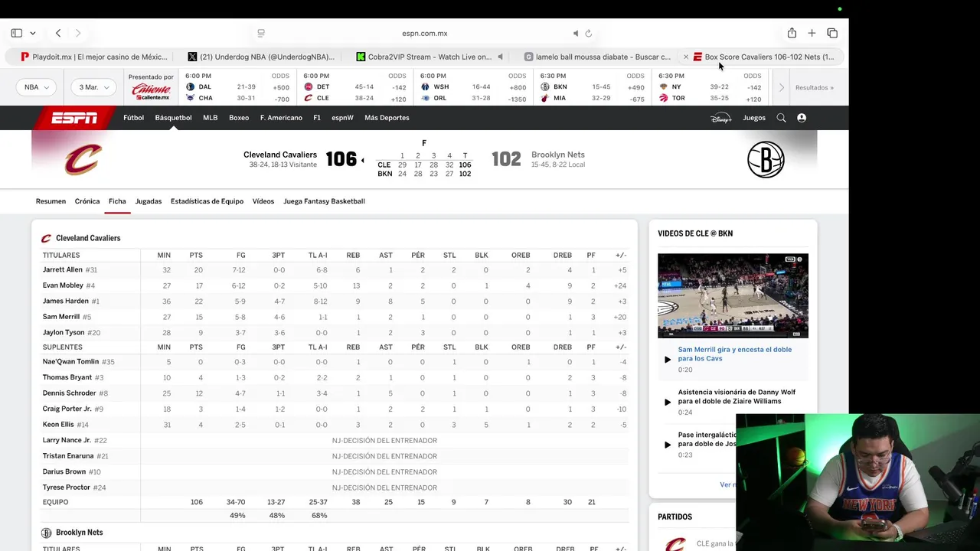Open the DET vs CLE scoreboard game
This screenshot has width=980, height=551.
(357, 87)
